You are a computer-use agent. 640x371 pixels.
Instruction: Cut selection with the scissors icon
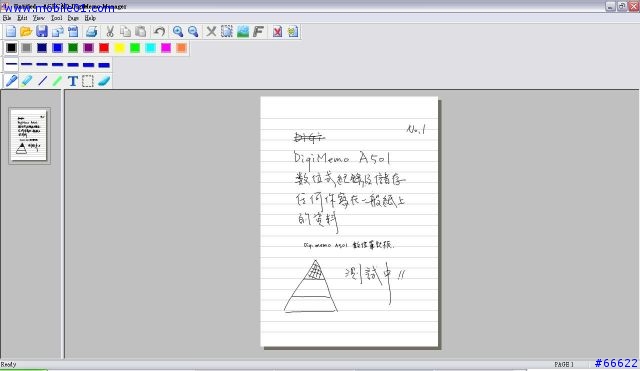110,31
